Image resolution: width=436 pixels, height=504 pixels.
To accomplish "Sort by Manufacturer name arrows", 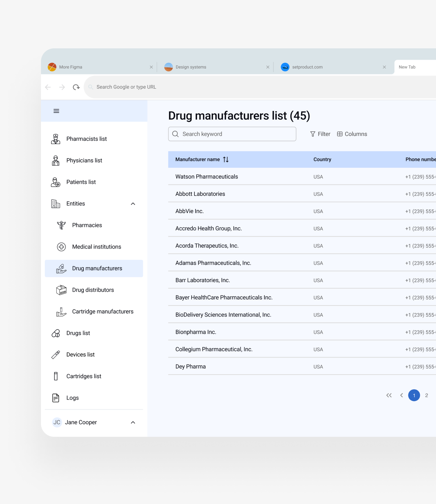I will [x=226, y=159].
